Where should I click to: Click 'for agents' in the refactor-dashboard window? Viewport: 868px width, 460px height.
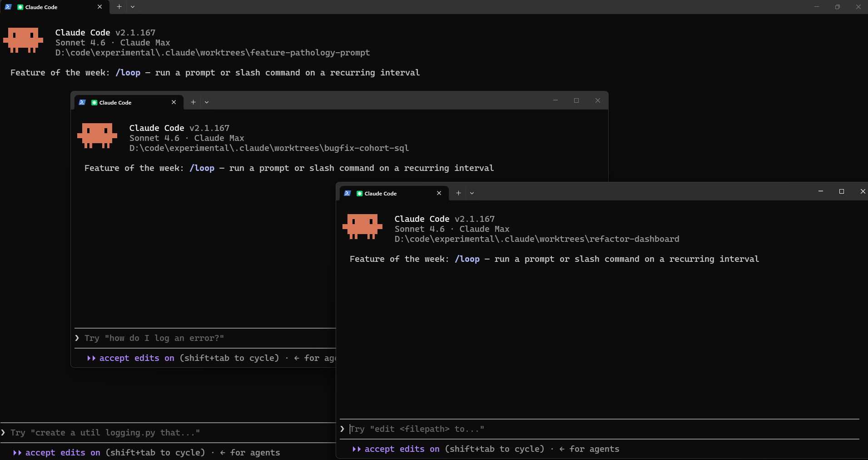(594, 449)
